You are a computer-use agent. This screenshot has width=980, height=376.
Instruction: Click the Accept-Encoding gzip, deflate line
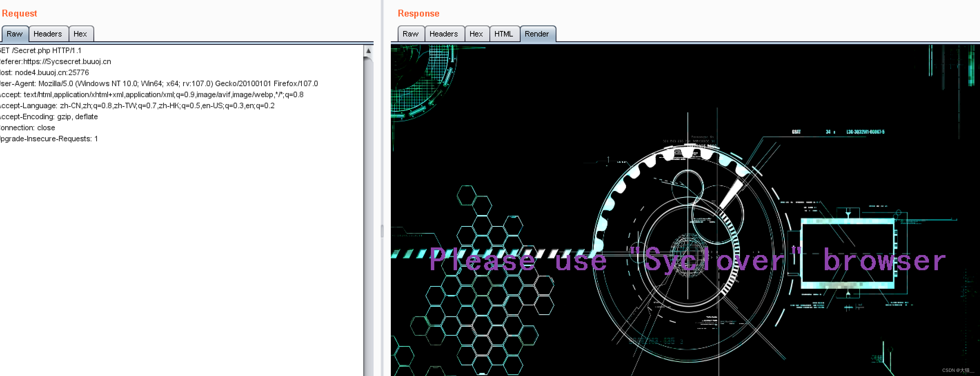pos(49,117)
